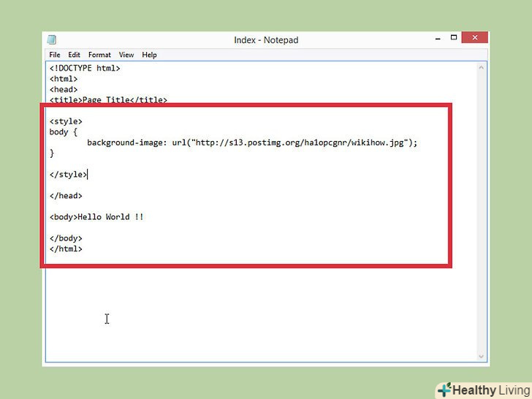
Task: Open the Edit menu
Action: tap(74, 55)
